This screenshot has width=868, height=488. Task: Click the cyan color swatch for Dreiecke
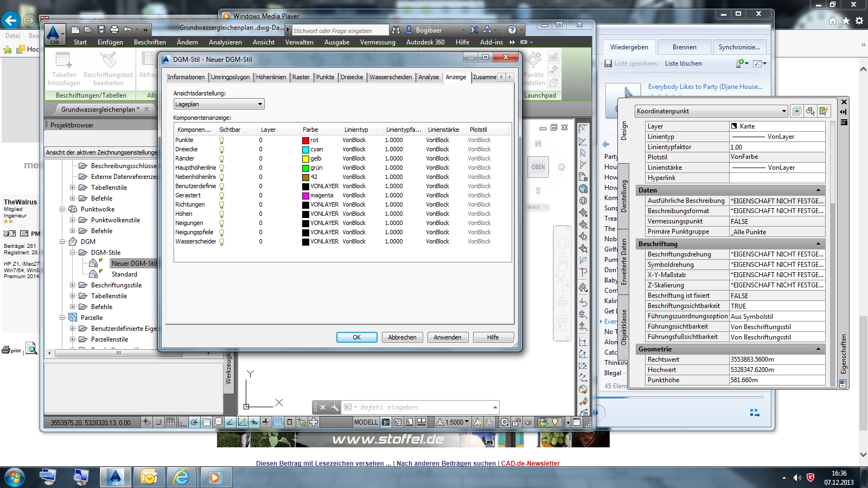305,149
